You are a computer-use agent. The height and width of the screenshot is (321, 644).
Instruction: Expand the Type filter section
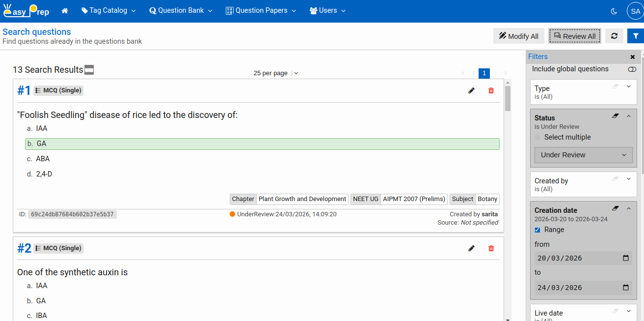pos(628,87)
